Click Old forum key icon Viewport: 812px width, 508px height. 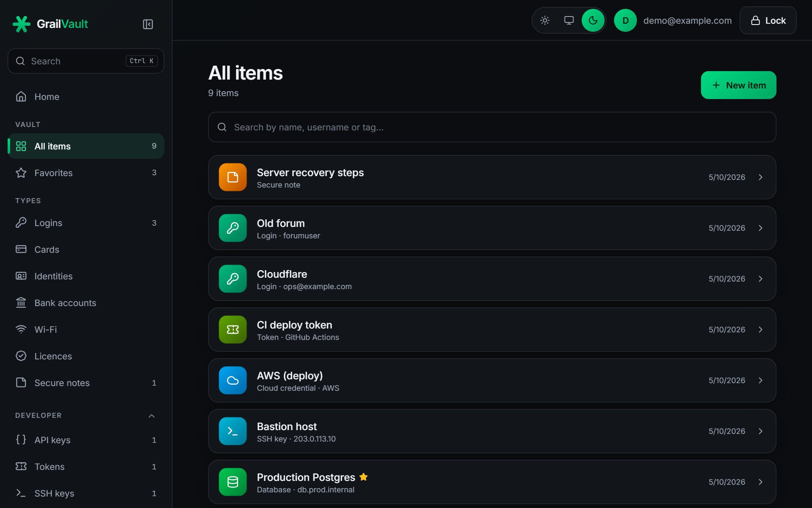click(x=233, y=228)
